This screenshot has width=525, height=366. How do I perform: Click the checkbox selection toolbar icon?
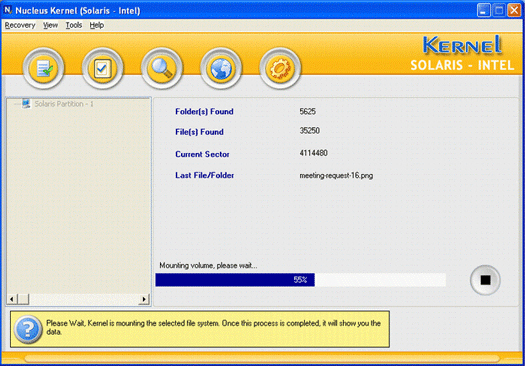coord(102,69)
